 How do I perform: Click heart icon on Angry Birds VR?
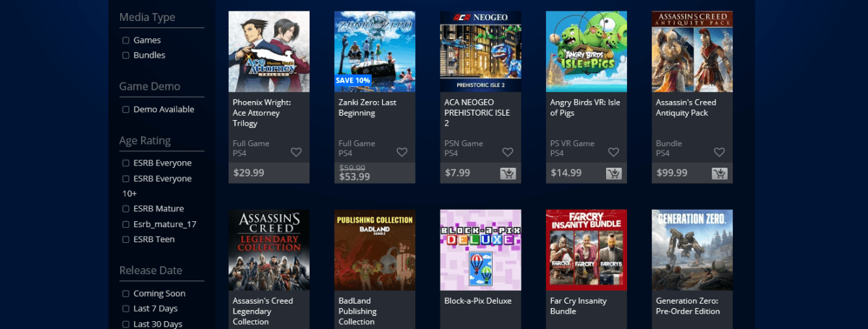(x=613, y=153)
